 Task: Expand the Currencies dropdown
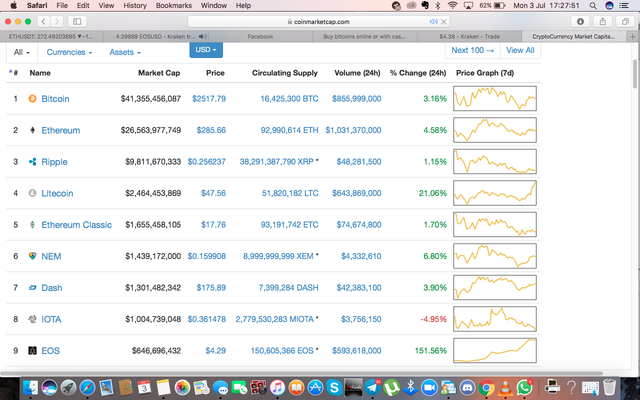(69, 52)
